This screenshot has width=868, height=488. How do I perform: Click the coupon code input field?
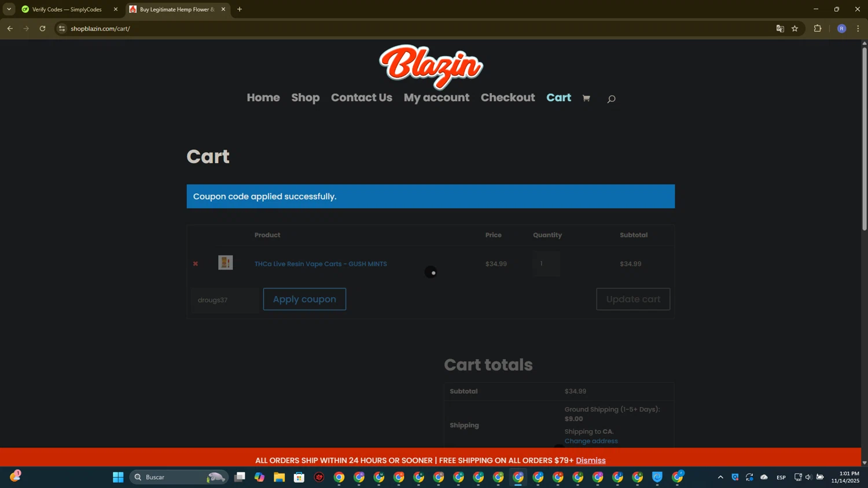(x=226, y=300)
